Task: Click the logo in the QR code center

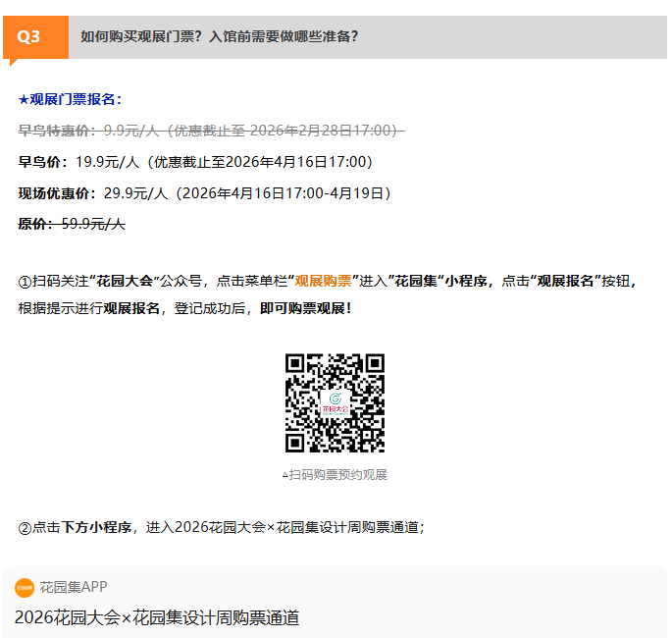Action: coord(335,402)
